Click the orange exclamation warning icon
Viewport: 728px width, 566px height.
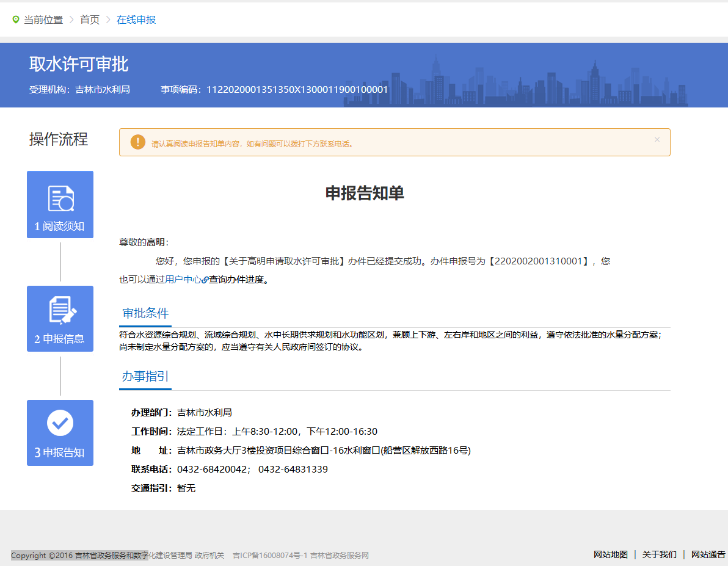click(138, 142)
